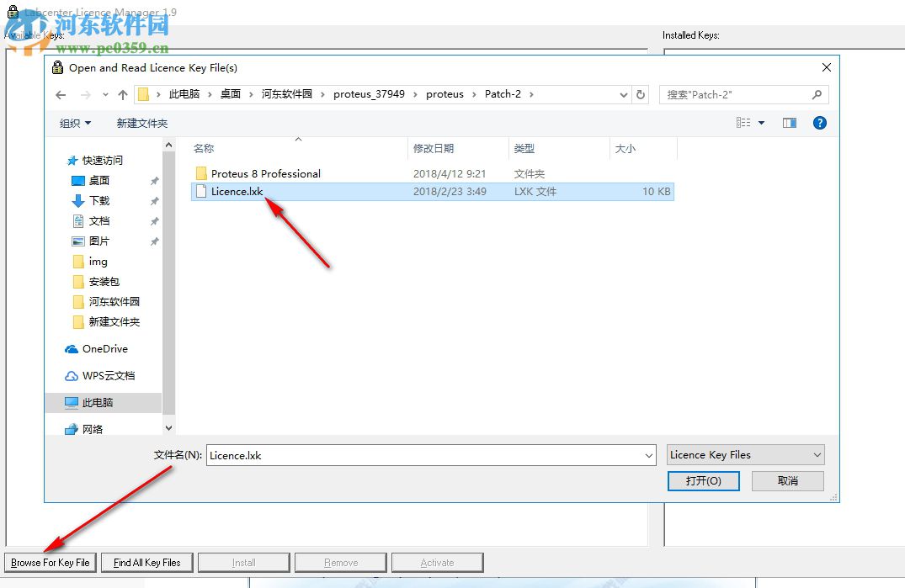Switch to details list view icon
905x588 pixels.
[x=744, y=122]
